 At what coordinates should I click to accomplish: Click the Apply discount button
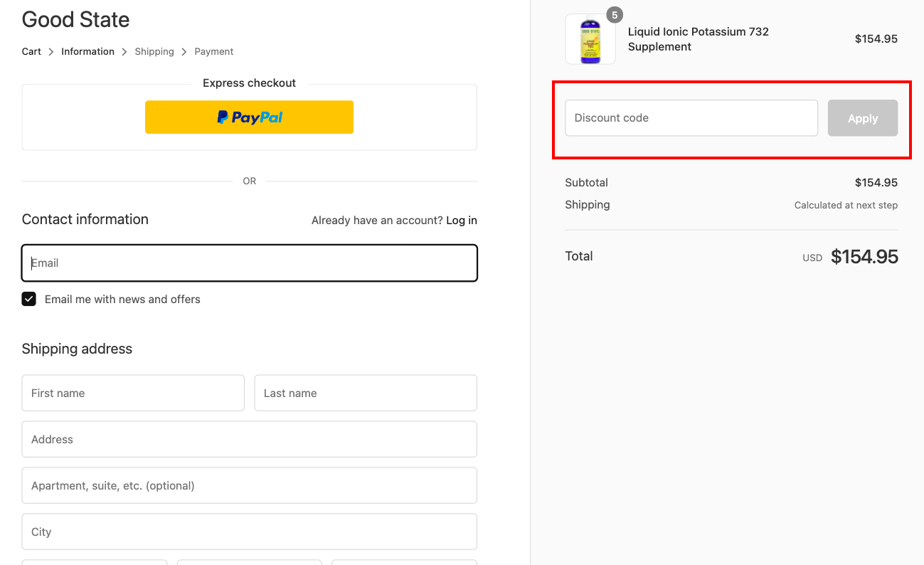click(863, 118)
